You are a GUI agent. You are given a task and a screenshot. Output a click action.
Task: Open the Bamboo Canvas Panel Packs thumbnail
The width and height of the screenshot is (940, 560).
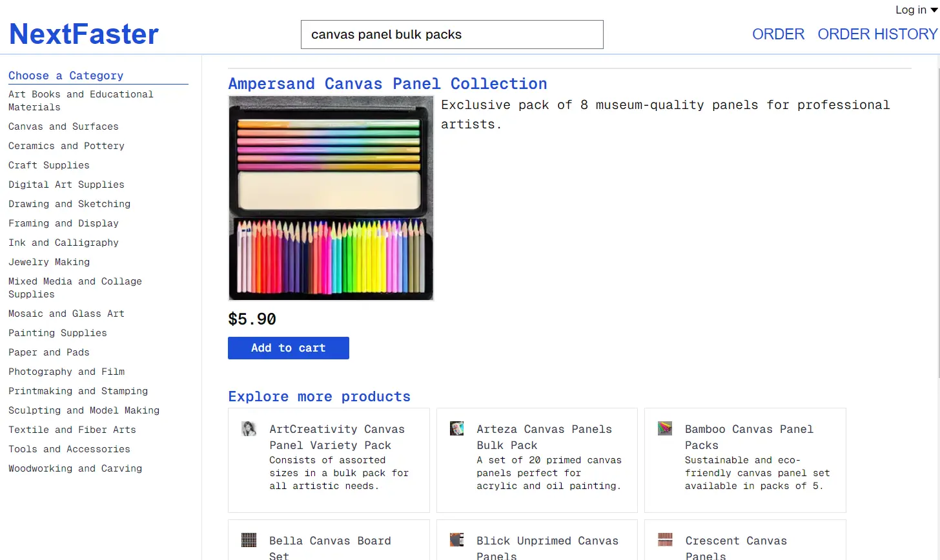[665, 428]
